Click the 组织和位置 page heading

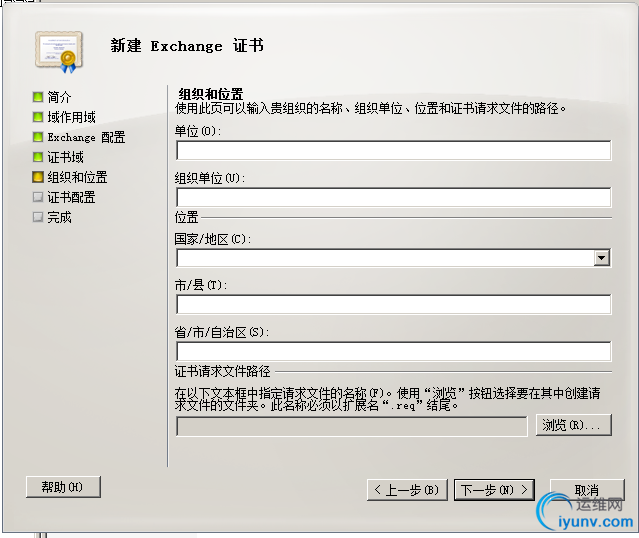[211, 94]
